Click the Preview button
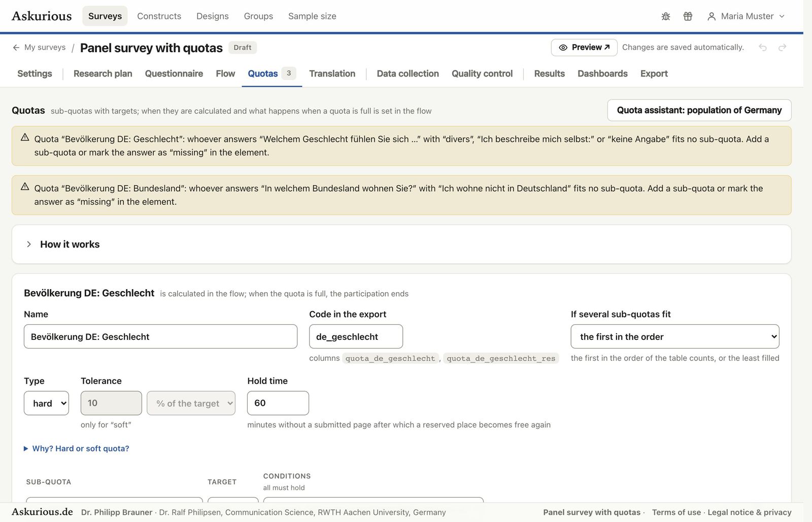Screen dimensions: 812x522 tap(584, 47)
